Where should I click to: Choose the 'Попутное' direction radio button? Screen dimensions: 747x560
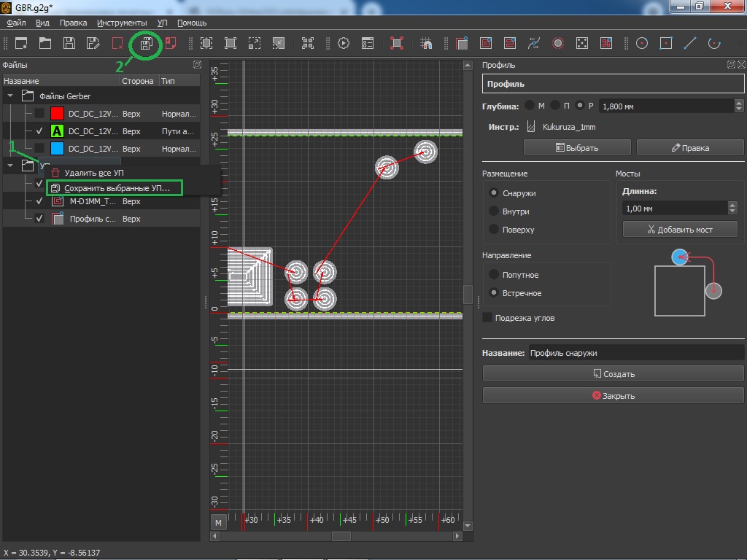pos(494,275)
